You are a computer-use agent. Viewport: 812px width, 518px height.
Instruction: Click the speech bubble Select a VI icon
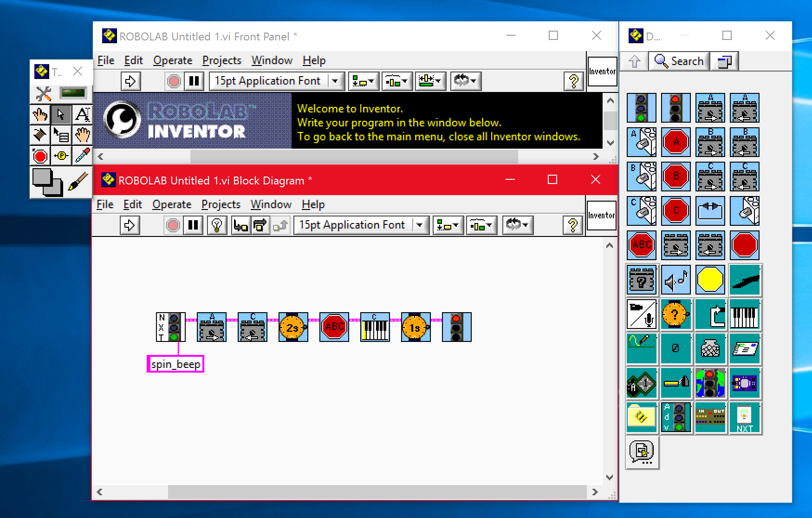coord(642,452)
